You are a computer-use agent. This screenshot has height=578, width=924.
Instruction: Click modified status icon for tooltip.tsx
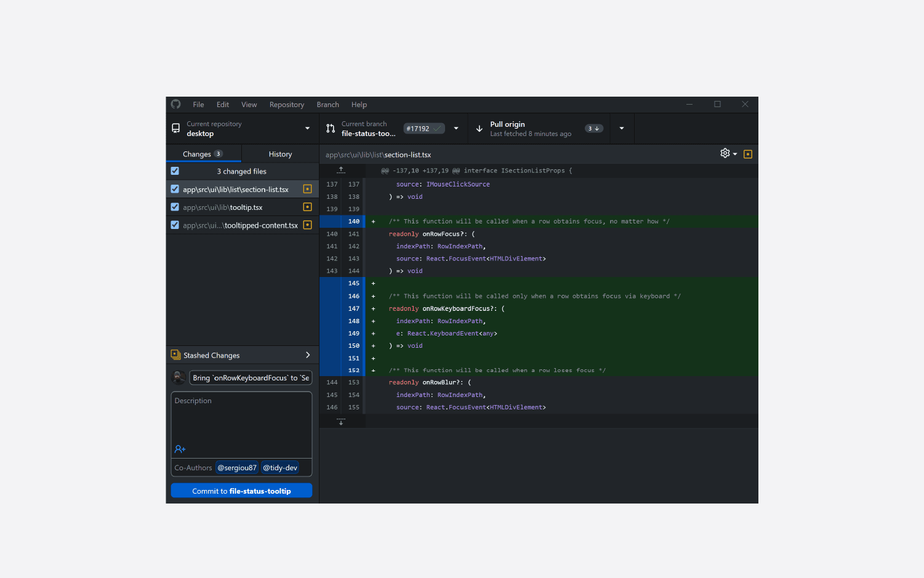[x=307, y=207]
